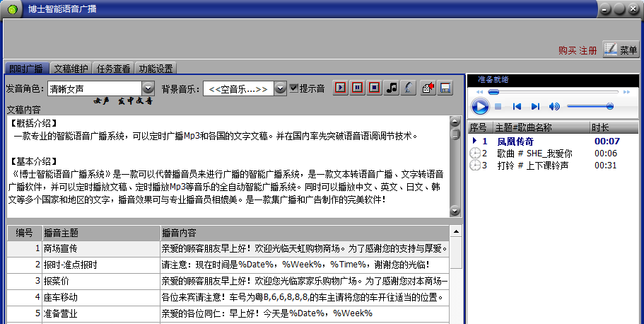Click the 时长 column header
This screenshot has width=644, height=324.
[x=614, y=127]
